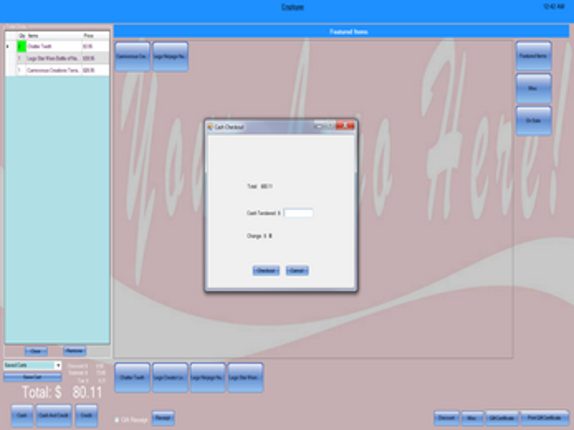Click the Discount button at the bottom right
The width and height of the screenshot is (574, 430).
pos(447,418)
